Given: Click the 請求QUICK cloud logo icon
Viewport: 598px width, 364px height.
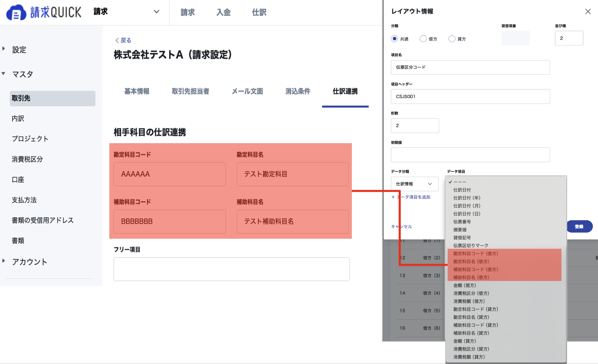Looking at the screenshot, I should [16, 13].
